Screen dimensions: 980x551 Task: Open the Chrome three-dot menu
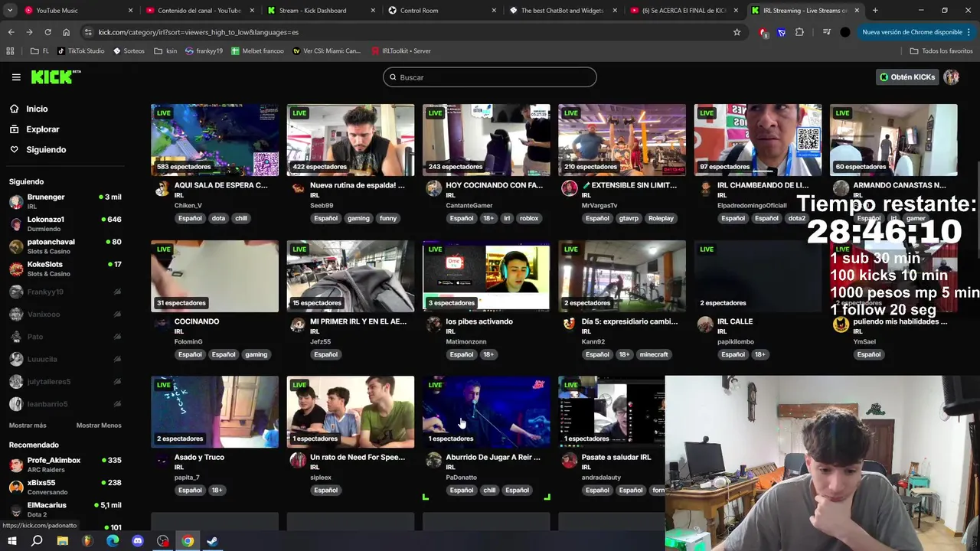point(969,32)
